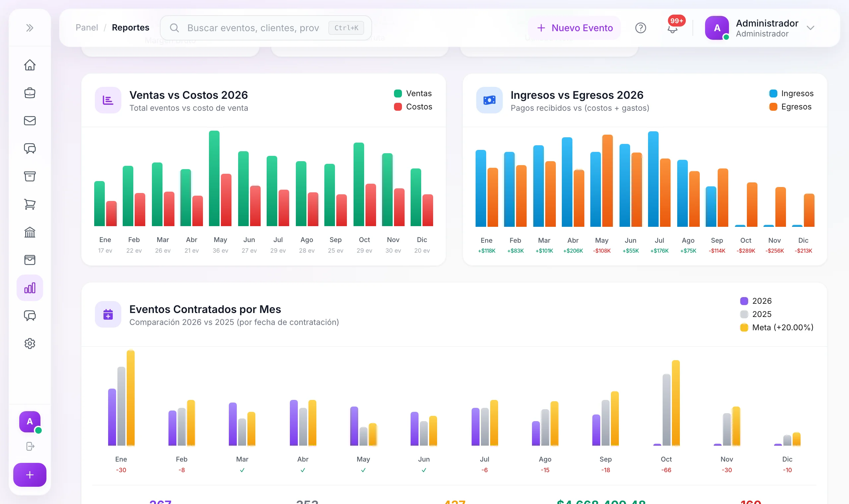Click the Ingresos vs Egresos money icon
849x504 pixels.
point(490,100)
